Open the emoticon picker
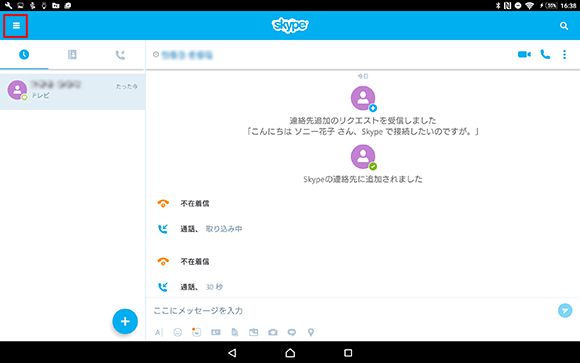 click(178, 332)
